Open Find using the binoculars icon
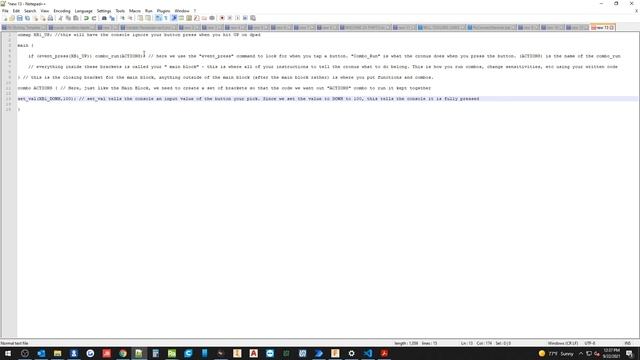Viewport: 640px width, 360px height. pyautogui.click(x=104, y=18)
